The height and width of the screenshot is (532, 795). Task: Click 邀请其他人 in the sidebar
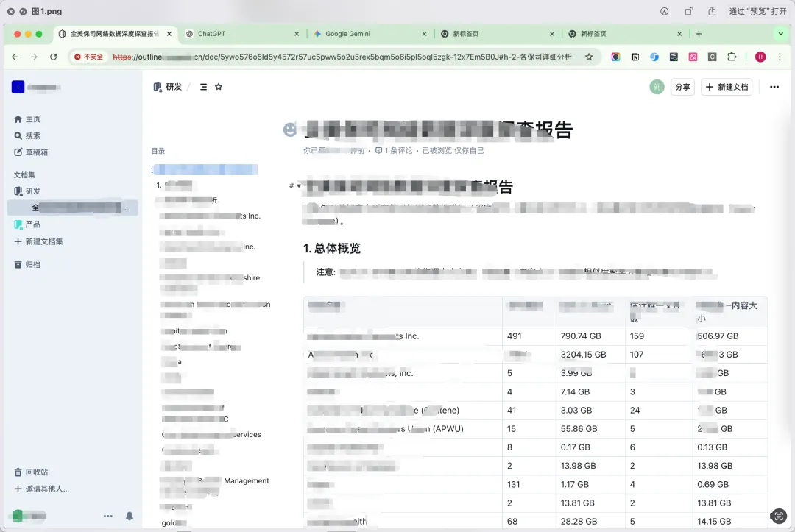(x=47, y=489)
